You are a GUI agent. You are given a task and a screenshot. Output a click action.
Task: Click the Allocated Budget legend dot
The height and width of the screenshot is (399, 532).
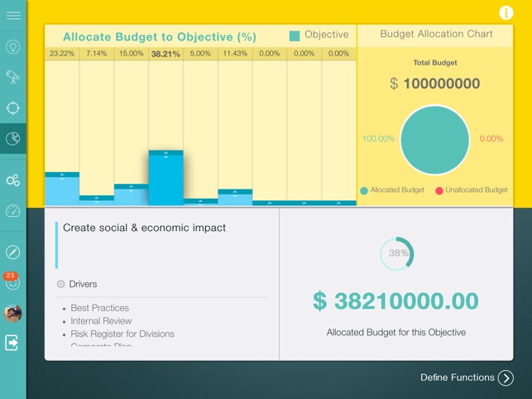(x=364, y=191)
